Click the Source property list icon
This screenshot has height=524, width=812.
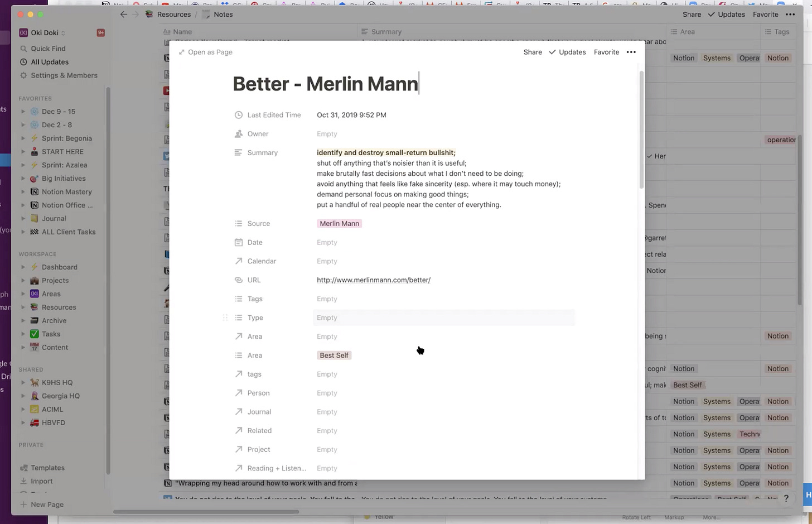tap(239, 223)
